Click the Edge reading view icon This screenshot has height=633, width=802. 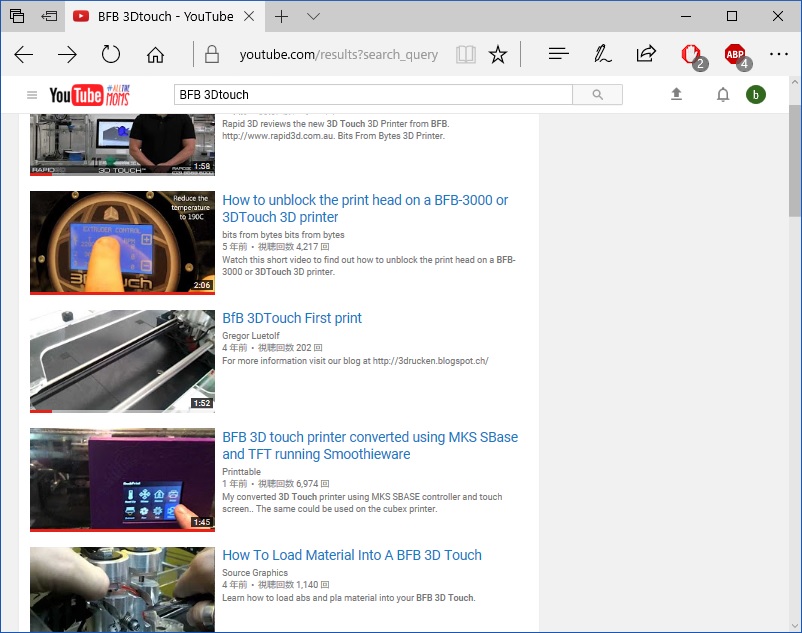465,55
